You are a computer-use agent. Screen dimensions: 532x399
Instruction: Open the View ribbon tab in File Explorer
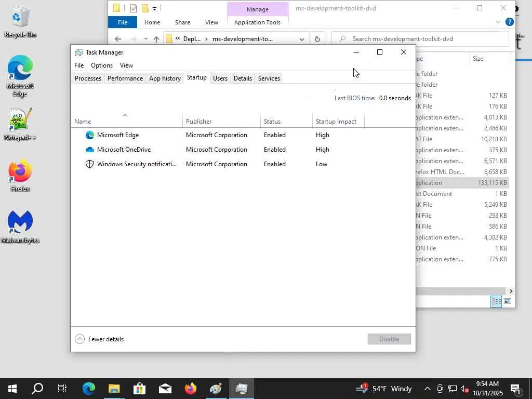click(211, 22)
